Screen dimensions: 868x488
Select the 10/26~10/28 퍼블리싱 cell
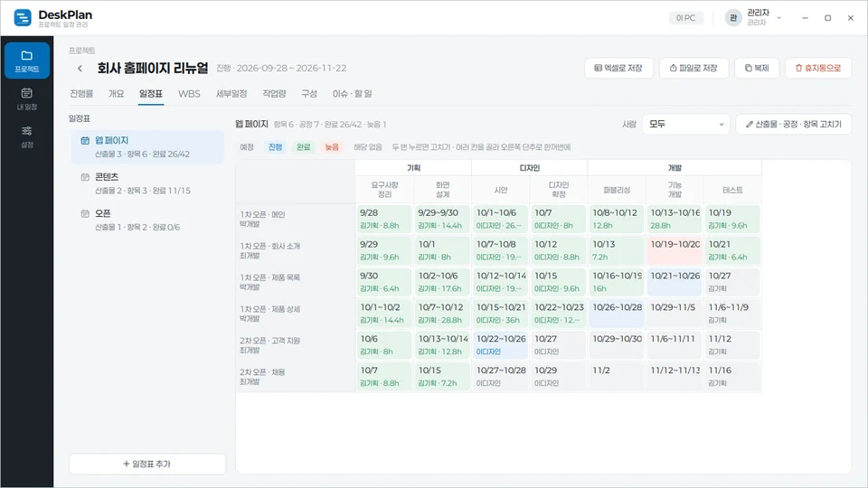coord(617,314)
